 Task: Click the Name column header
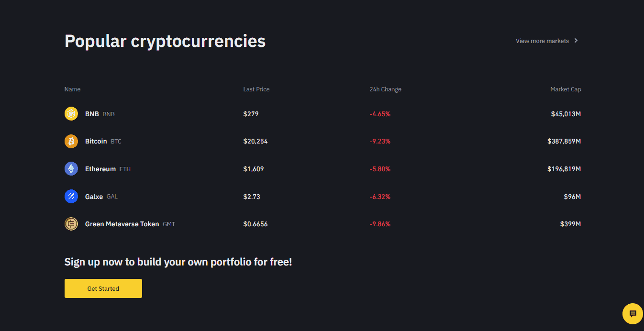[73, 89]
